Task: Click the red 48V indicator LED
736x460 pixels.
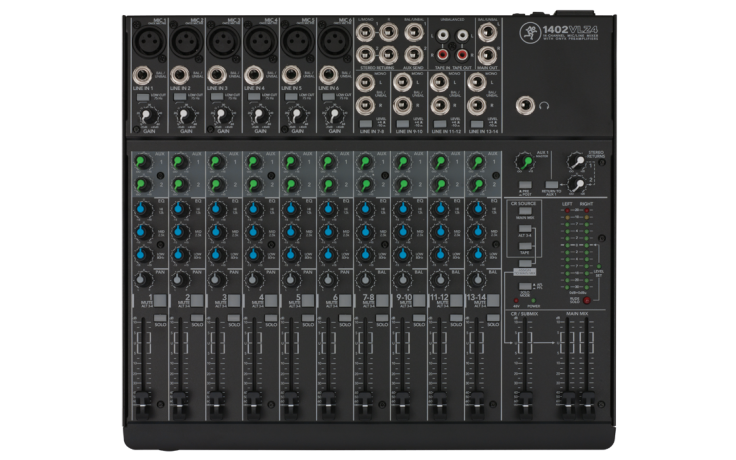Action: [516, 300]
